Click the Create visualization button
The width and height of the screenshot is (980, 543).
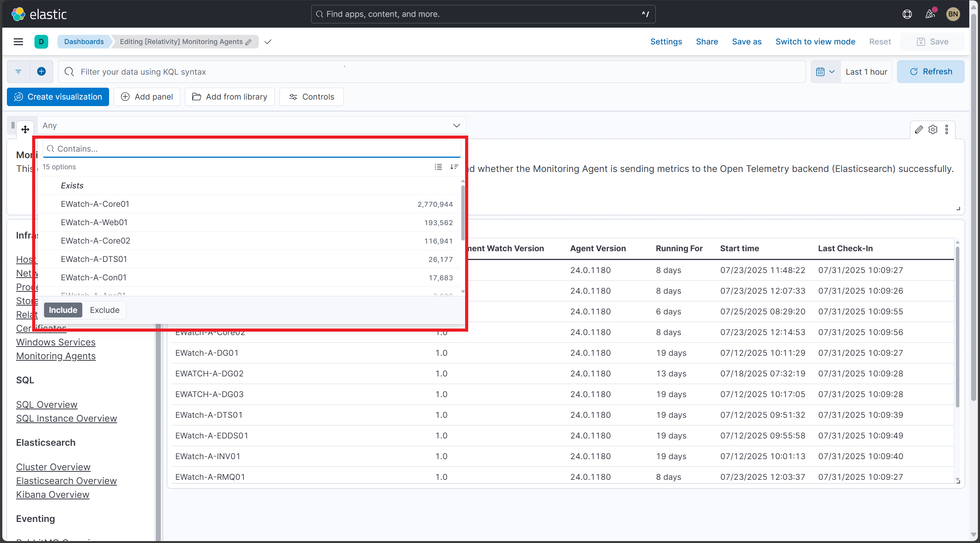57,96
